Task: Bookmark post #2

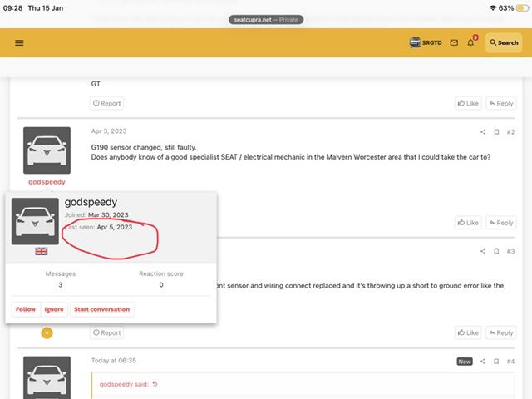Action: [x=496, y=131]
